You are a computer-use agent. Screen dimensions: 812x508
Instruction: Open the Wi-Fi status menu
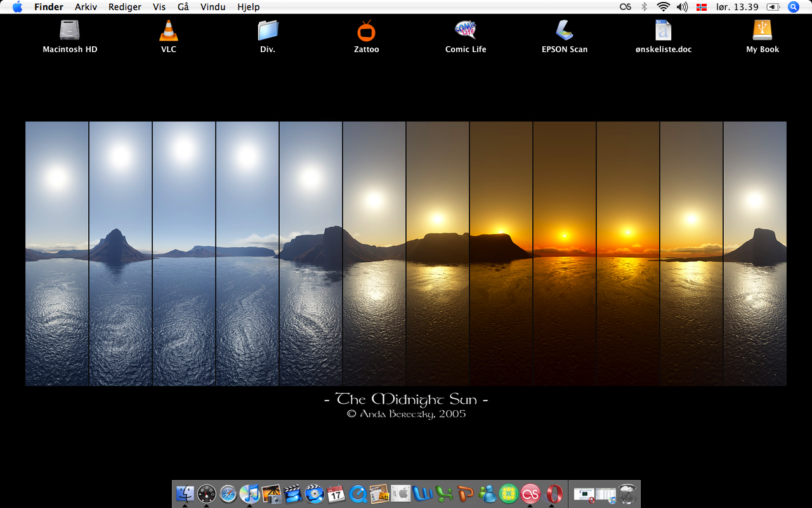pyautogui.click(x=664, y=7)
